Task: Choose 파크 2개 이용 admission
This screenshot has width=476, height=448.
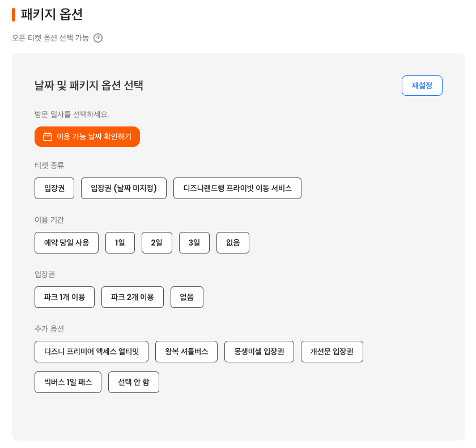Action: pos(133,297)
